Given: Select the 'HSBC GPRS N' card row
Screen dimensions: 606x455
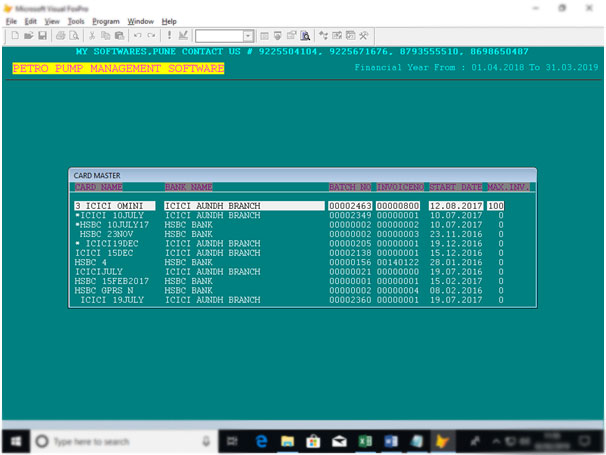Looking at the screenshot, I should (289, 290).
